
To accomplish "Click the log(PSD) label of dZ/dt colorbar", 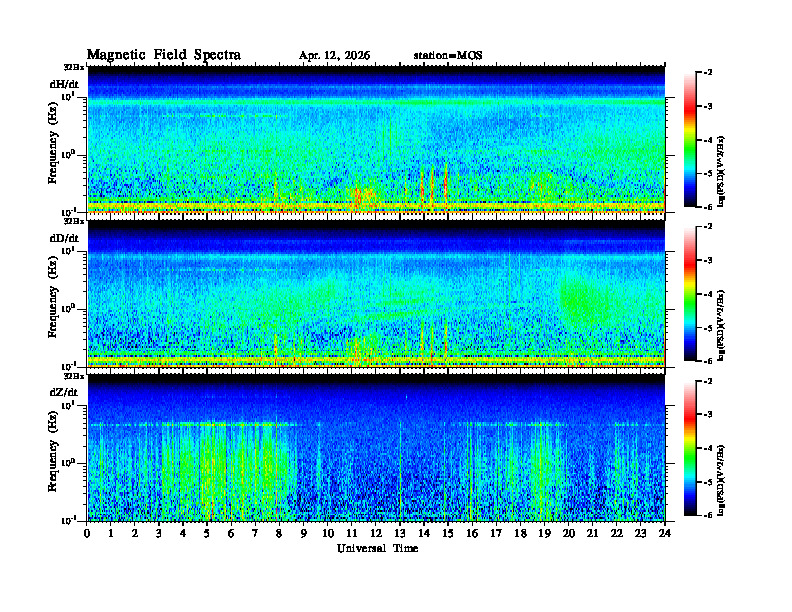I will click(721, 480).
